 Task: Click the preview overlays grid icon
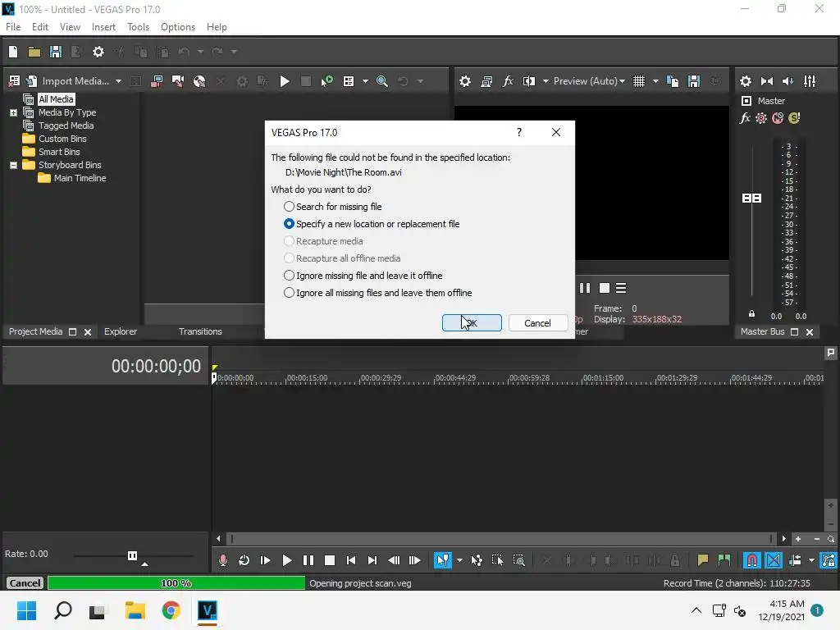pos(638,81)
